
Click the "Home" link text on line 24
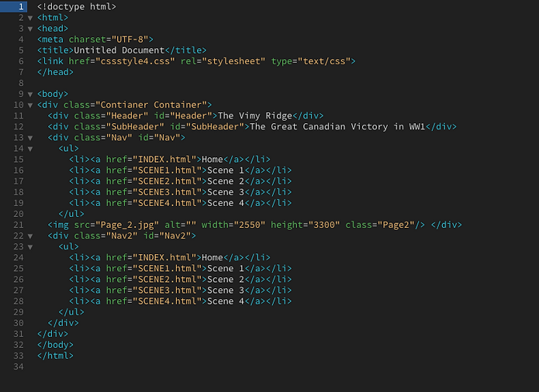click(x=212, y=257)
